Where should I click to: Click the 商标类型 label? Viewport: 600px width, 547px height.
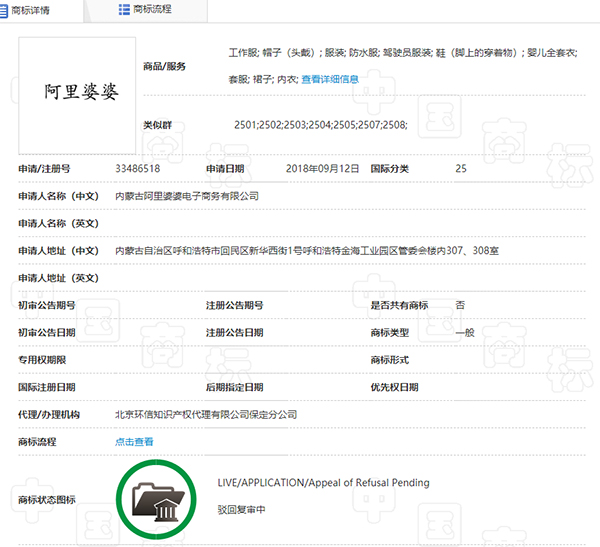coord(390,333)
